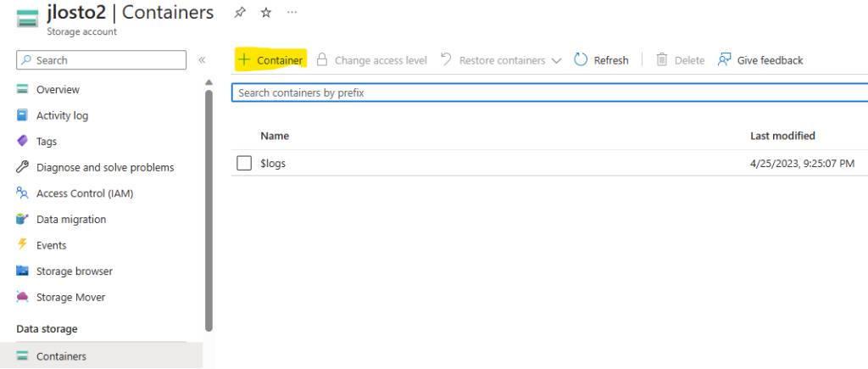Image resolution: width=868 pixels, height=369 pixels.
Task: Click the lock icon for Change access level
Action: (x=321, y=60)
